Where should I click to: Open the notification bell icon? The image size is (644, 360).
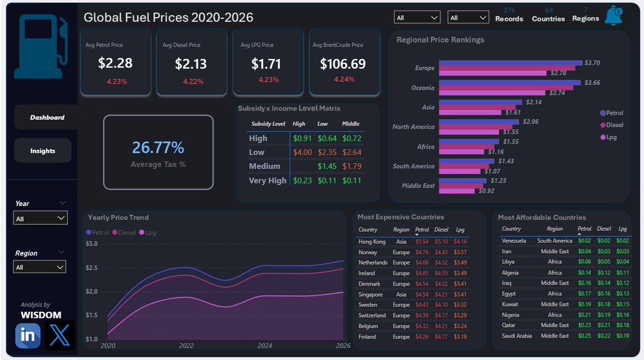[x=614, y=16]
